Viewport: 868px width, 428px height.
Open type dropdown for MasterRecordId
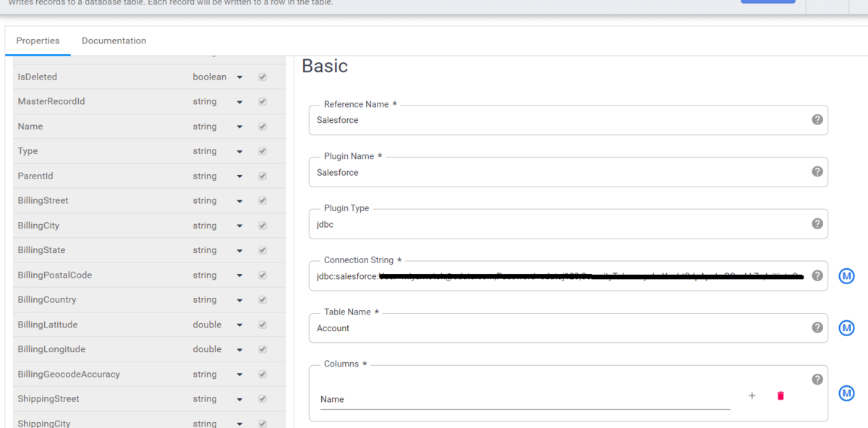point(218,101)
